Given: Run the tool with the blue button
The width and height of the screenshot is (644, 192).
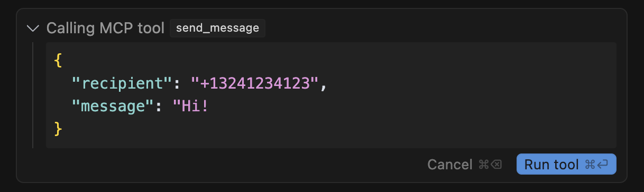Looking at the screenshot, I should pos(566,164).
